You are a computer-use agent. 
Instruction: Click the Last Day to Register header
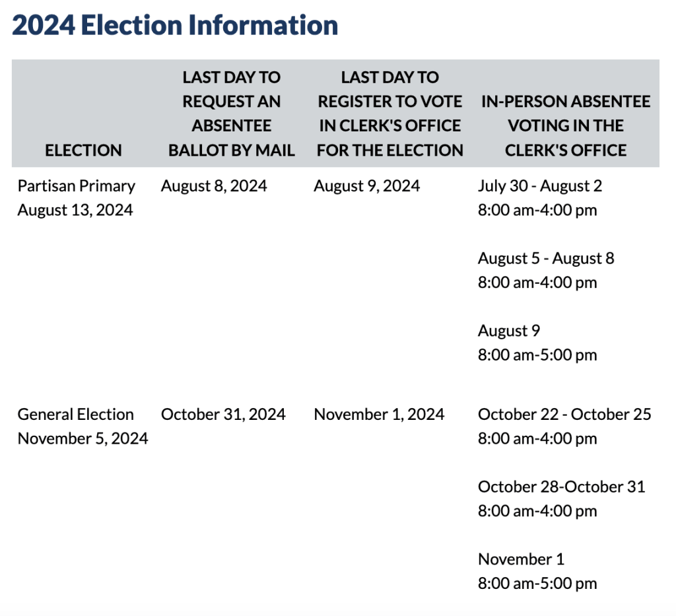(389, 114)
